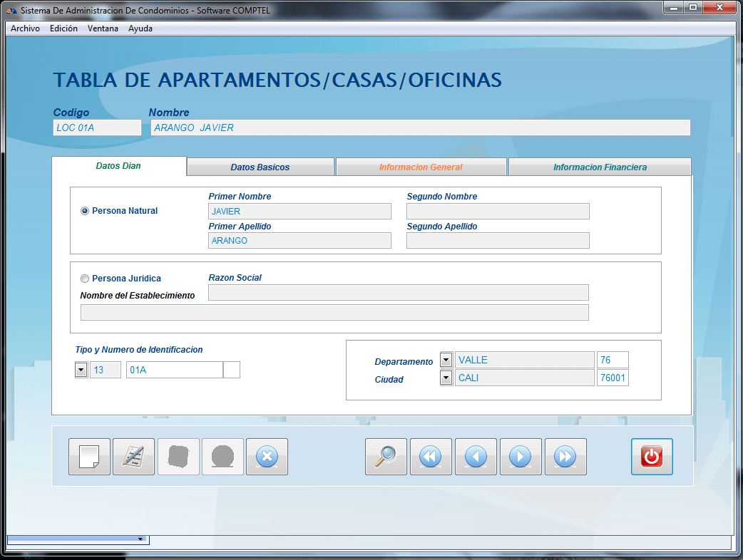This screenshot has height=560, width=743.
Task: Click the small verification digit box
Action: click(232, 370)
